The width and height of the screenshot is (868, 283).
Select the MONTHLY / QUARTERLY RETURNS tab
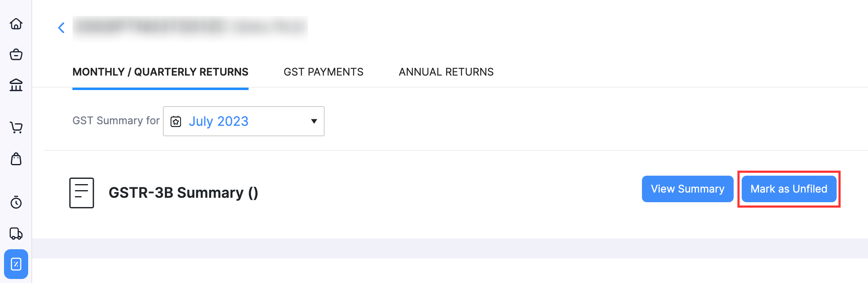click(160, 72)
